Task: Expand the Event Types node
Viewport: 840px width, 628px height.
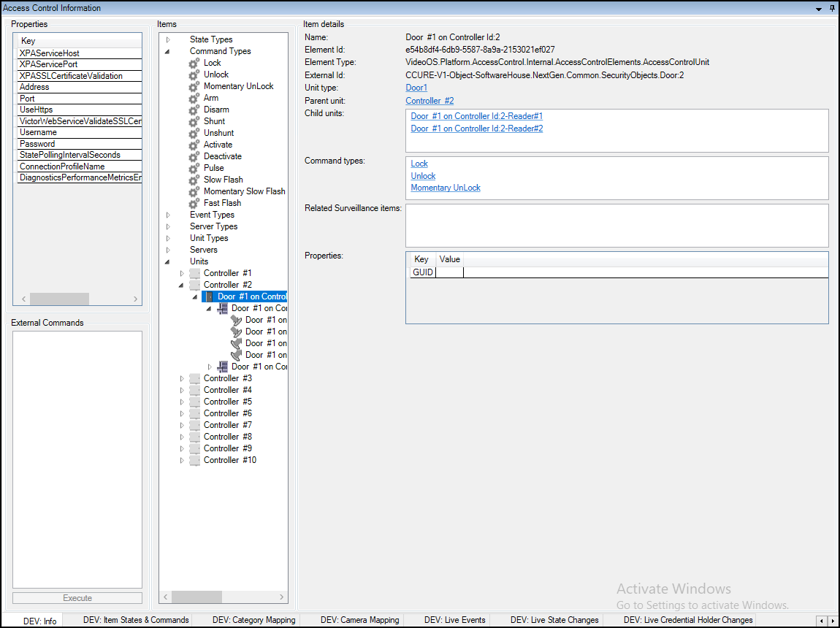Action: click(168, 215)
